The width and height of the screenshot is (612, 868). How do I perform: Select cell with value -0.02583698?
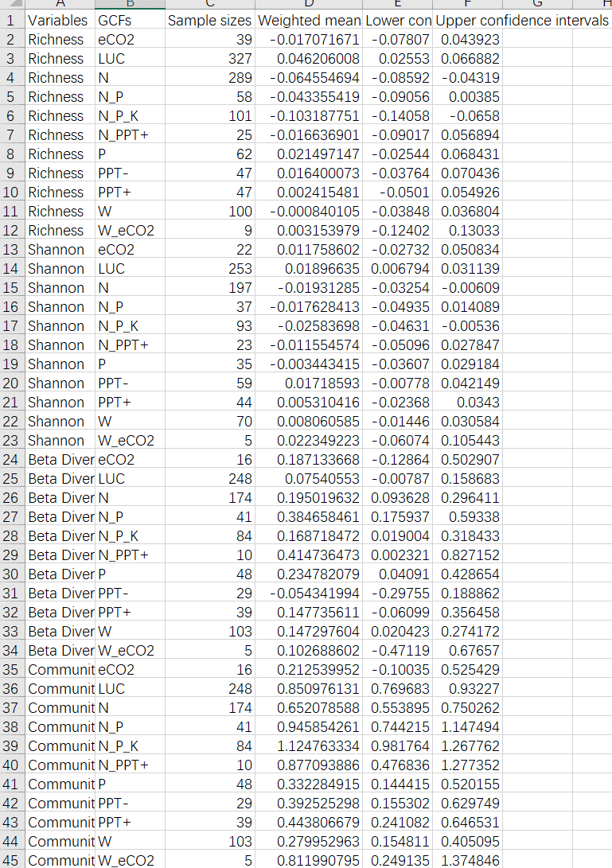click(x=309, y=326)
